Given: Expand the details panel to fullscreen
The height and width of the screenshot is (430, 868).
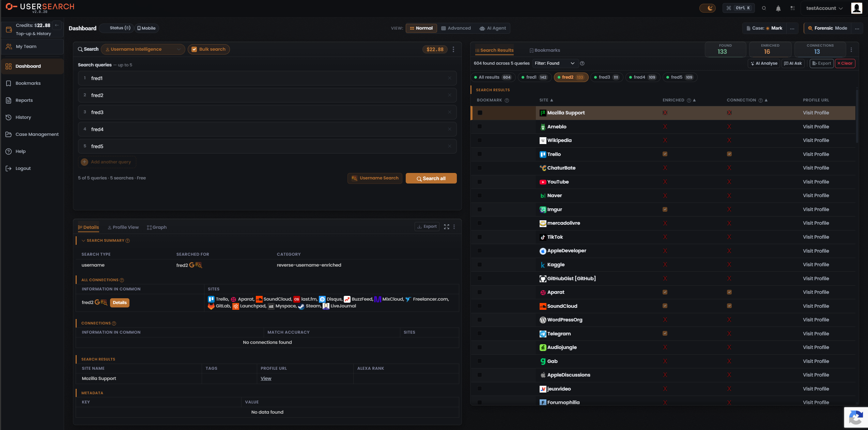Looking at the screenshot, I should coord(447,227).
